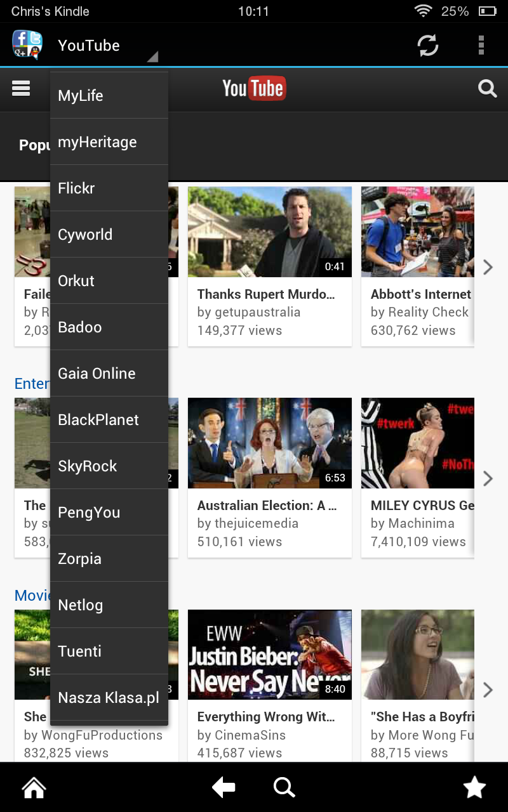Screen dimensions: 508x812
Task: Open Abbott's Internet video thumbnail
Action: tap(418, 232)
